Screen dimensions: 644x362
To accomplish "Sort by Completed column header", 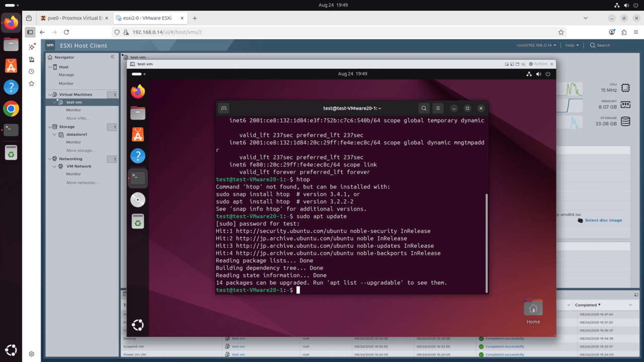I will tap(589, 305).
